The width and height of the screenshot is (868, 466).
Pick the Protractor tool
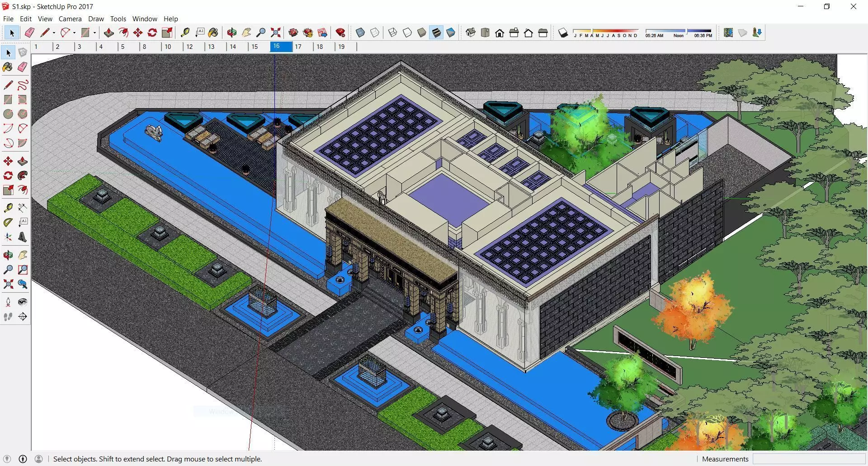[x=8, y=222]
